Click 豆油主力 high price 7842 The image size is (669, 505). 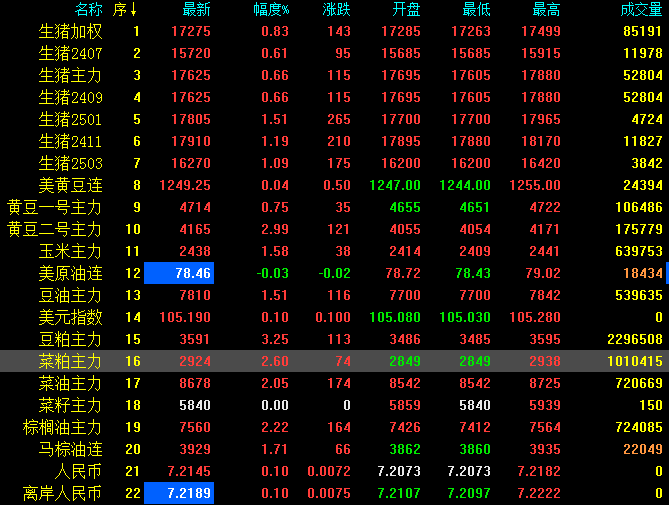tap(545, 296)
